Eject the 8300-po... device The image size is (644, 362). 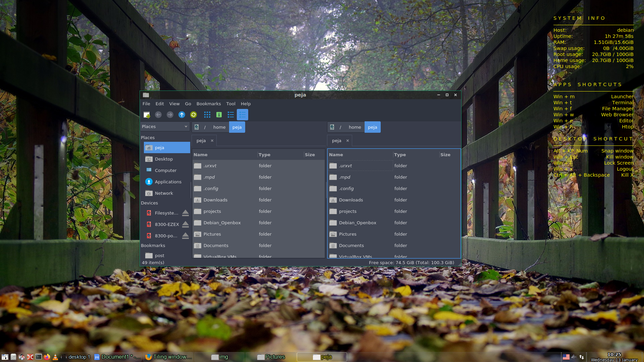point(185,236)
